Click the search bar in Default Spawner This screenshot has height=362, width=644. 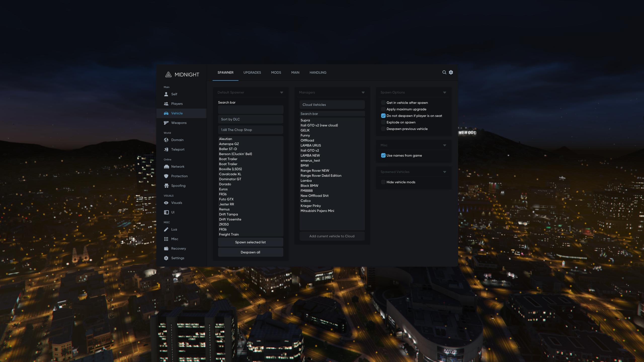point(250,110)
